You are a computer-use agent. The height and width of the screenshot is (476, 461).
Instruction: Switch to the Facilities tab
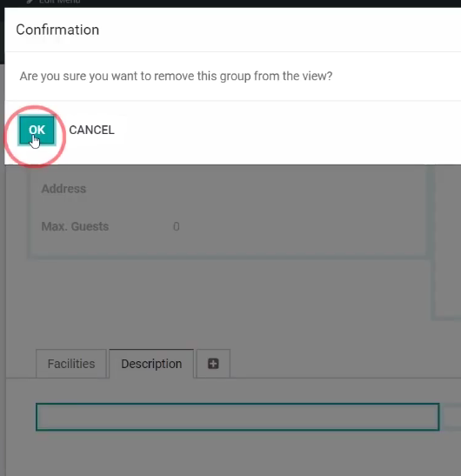[x=71, y=364]
